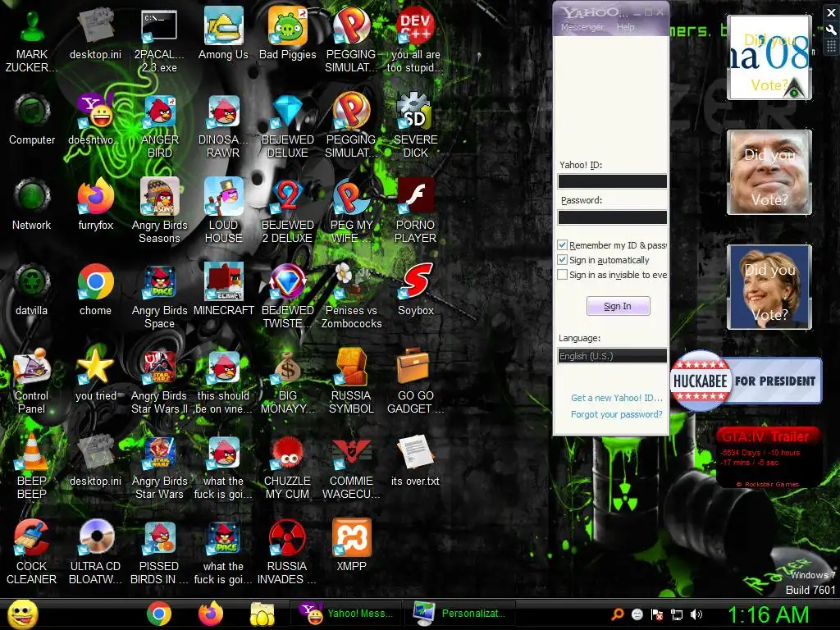Click the DINOSA... RAWR desktop icon
Viewport: 840px width, 630px height.
[x=223, y=126]
